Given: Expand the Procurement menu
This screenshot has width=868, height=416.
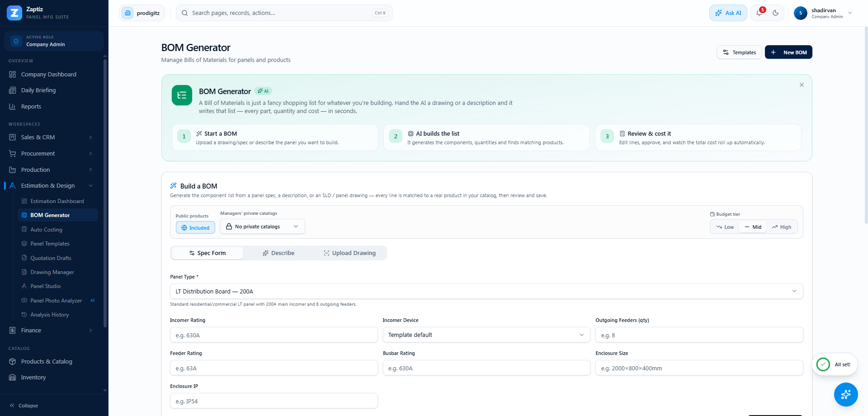Looking at the screenshot, I should (52, 154).
